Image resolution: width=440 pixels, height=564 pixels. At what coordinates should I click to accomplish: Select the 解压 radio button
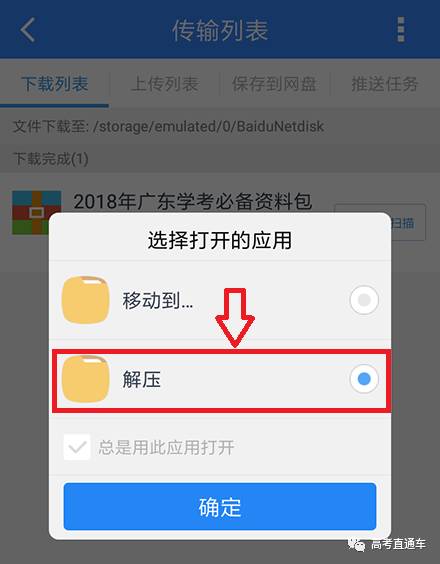[364, 379]
